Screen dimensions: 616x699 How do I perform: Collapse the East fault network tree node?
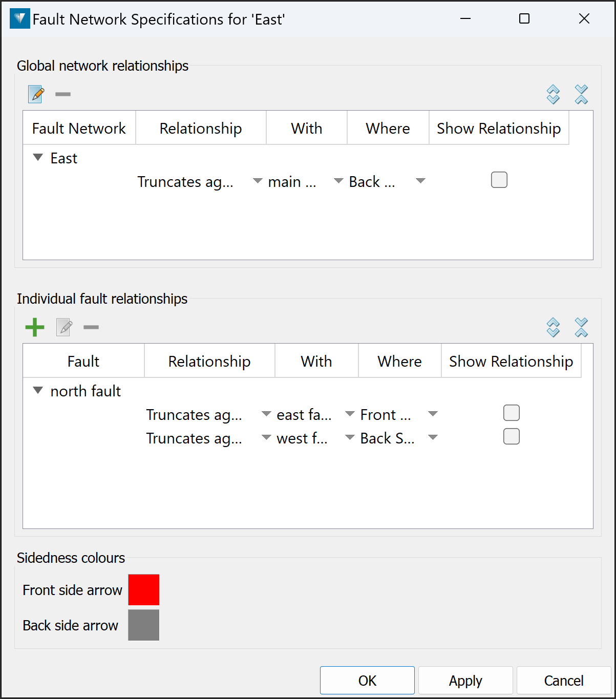[x=38, y=158]
